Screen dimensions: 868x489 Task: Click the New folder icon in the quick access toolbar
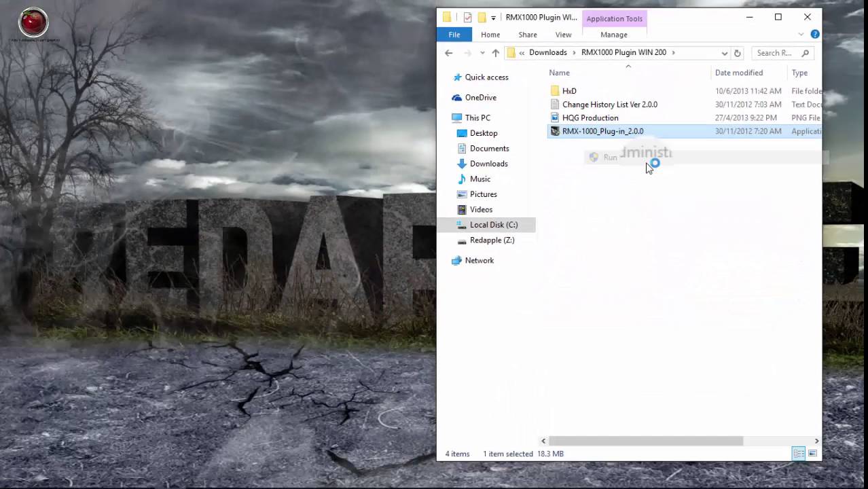482,18
